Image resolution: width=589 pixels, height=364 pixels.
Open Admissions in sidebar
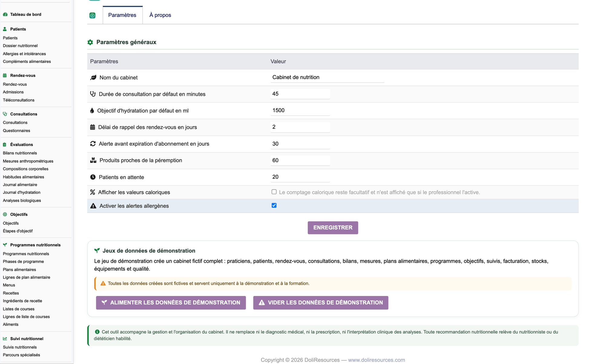click(x=13, y=92)
